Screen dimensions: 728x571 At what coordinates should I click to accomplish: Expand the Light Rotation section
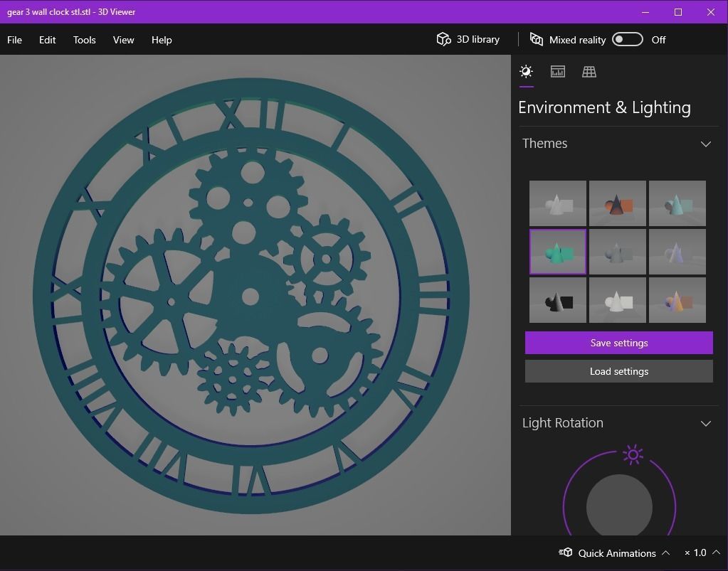point(706,423)
